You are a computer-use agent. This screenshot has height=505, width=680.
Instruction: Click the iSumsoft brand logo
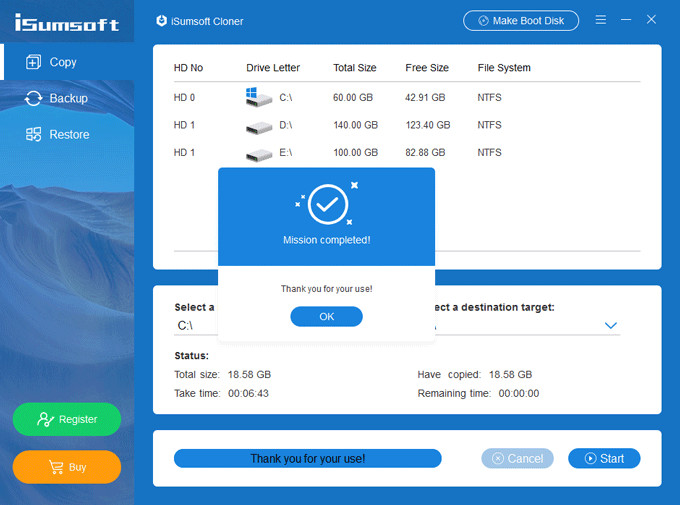[67, 22]
